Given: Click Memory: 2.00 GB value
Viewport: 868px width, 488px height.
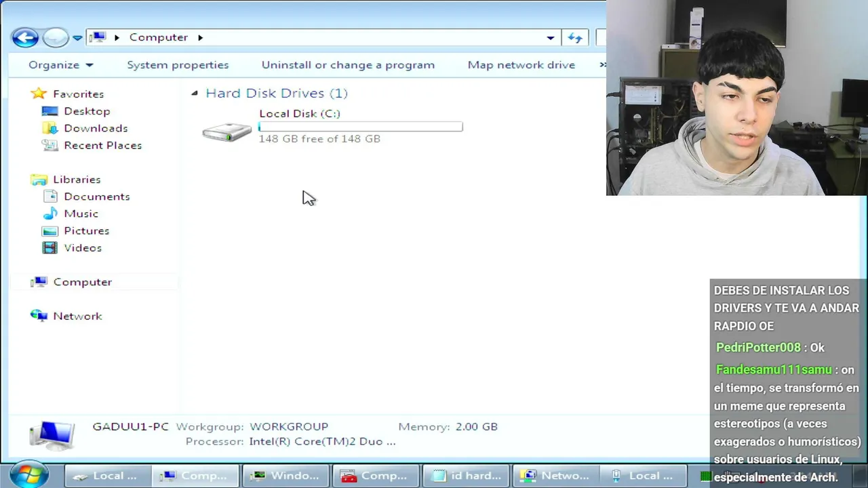Looking at the screenshot, I should coord(477,426).
